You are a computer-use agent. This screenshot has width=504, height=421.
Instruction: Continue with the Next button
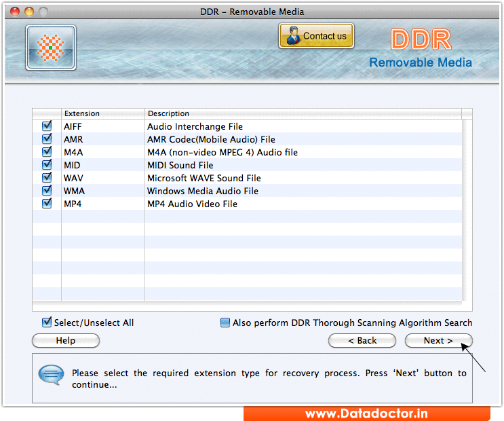pyautogui.click(x=438, y=340)
